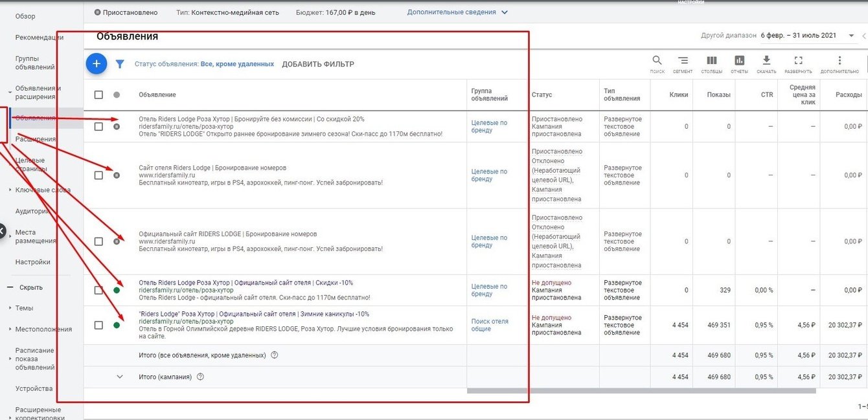Tick the checkbox for the 'Официальный сайт RIDERS LODGE' ad

coord(98,241)
